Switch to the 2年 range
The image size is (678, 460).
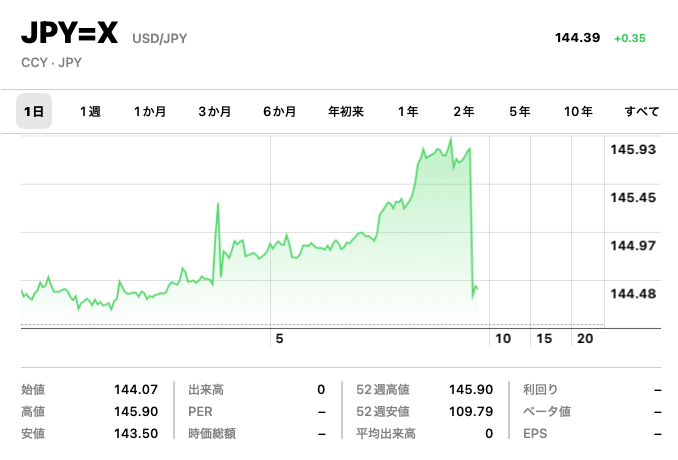(463, 112)
